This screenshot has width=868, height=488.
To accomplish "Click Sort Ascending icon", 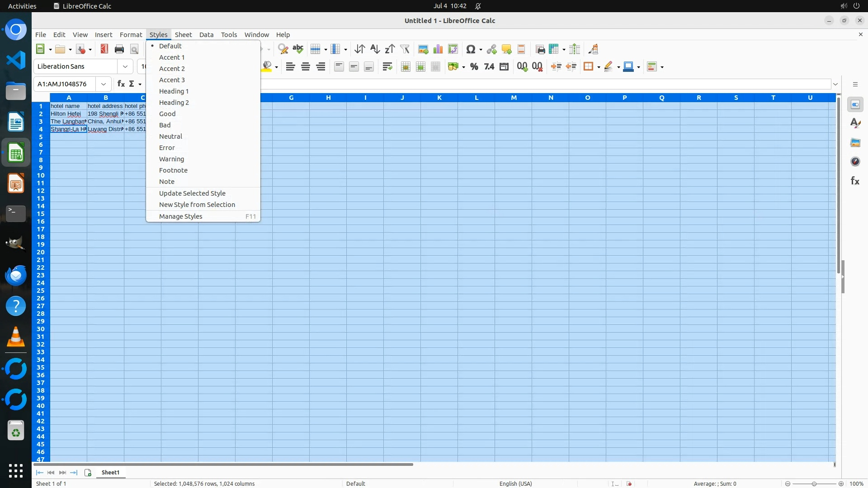I will point(375,49).
